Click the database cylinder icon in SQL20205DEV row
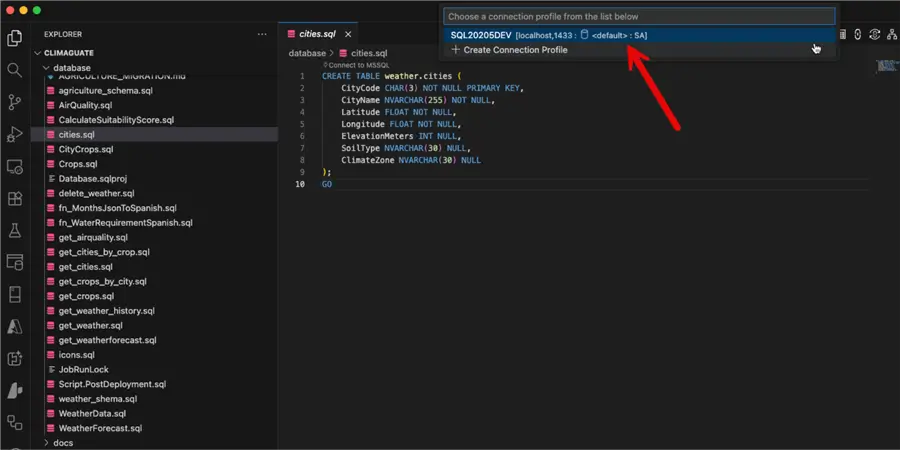The width and height of the screenshot is (900, 450). 584,34
